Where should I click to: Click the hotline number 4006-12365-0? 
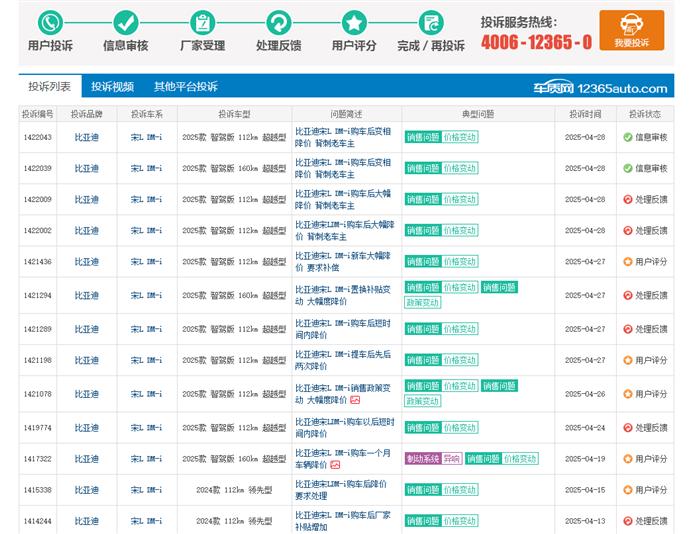pyautogui.click(x=536, y=42)
